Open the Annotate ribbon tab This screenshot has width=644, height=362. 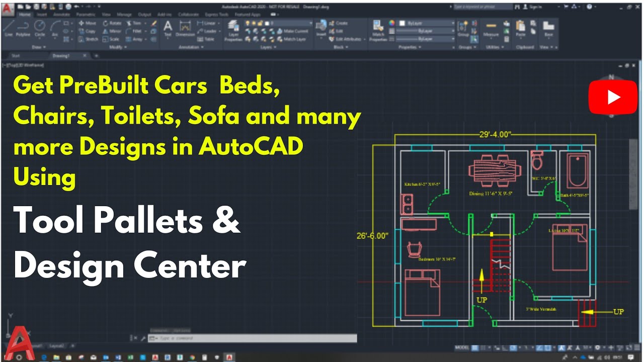(62, 15)
